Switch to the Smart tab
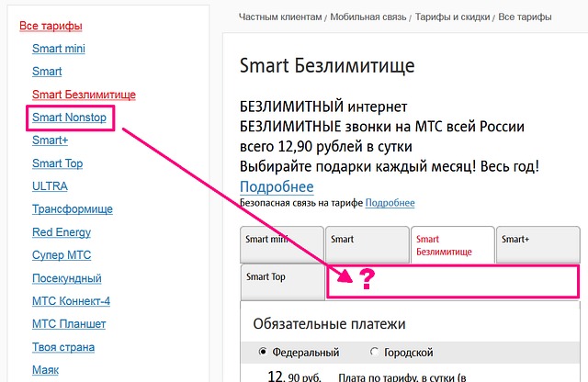The image size is (588, 382). tap(367, 244)
